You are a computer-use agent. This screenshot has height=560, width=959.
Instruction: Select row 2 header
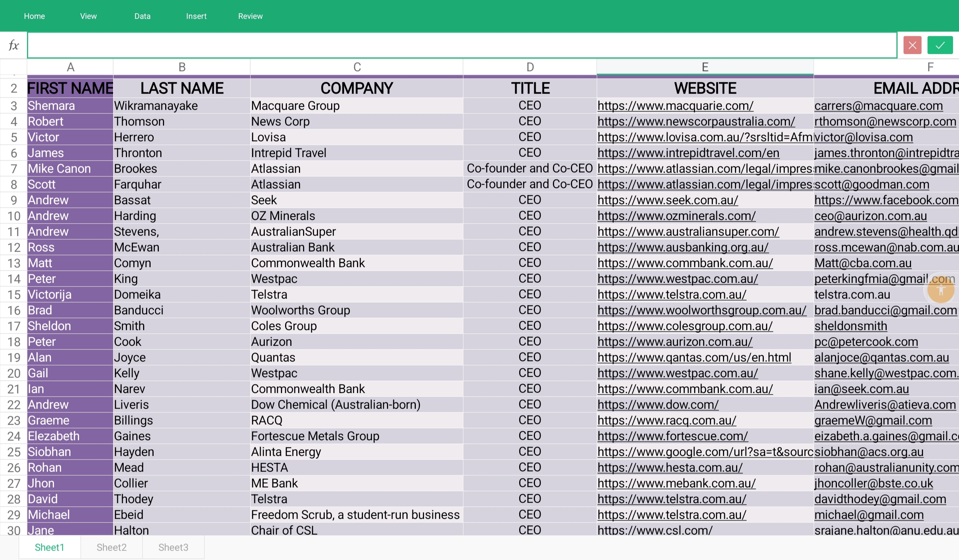[x=14, y=88]
